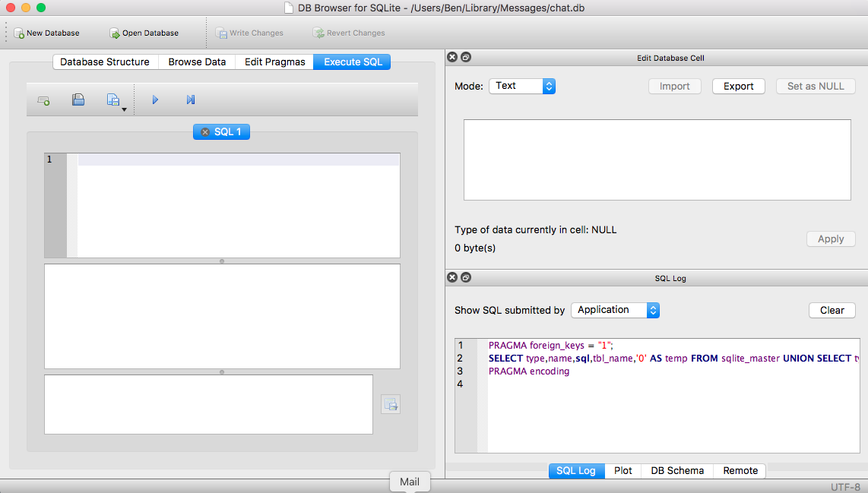Close the SQL Log panel
The width and height of the screenshot is (868, 493).
pos(452,278)
